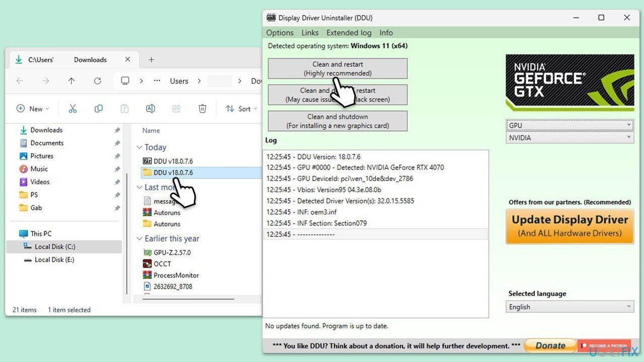Go up one folder with the Up arrow
The image size is (644, 362).
[71, 81]
